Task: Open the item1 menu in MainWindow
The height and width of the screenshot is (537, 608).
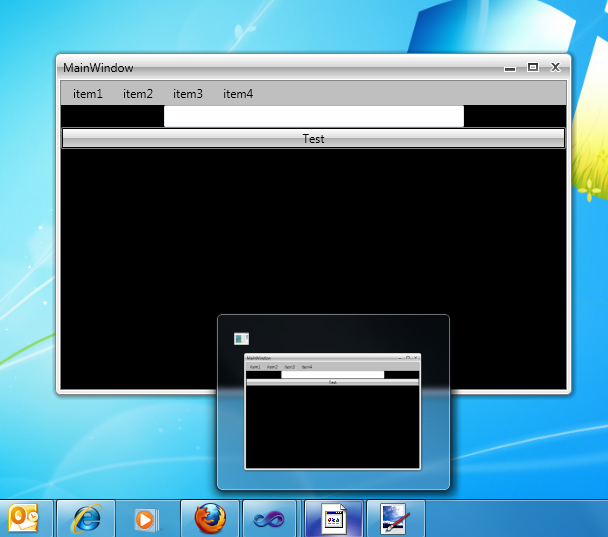Action: [x=88, y=94]
